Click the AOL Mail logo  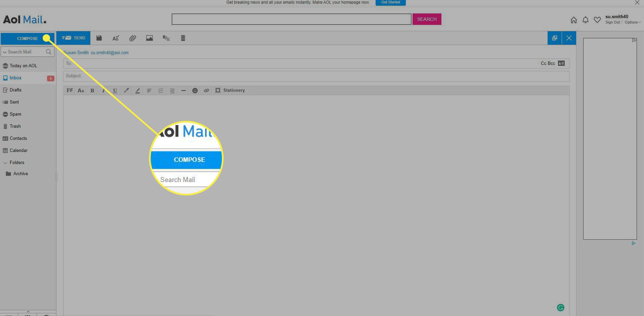pyautogui.click(x=25, y=19)
